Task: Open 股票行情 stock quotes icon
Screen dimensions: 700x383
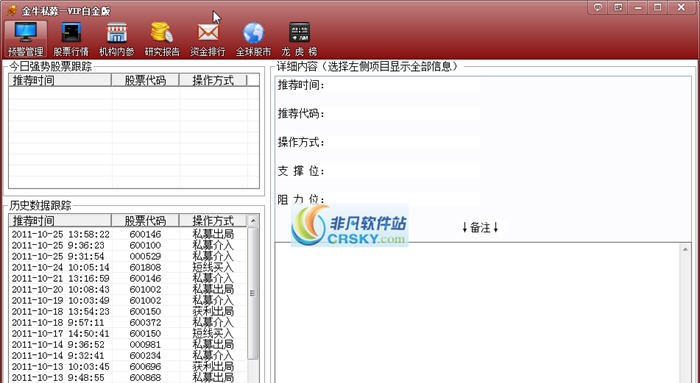Action: pos(71,39)
